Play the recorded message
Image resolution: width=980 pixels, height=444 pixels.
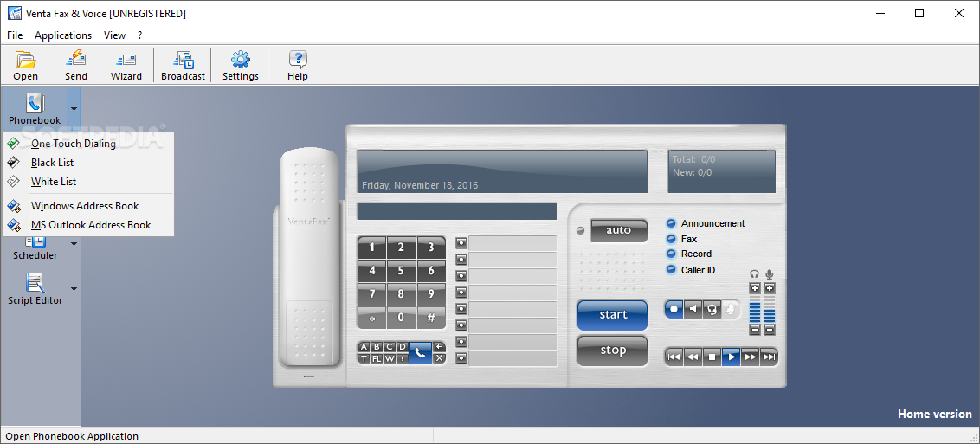pos(732,357)
